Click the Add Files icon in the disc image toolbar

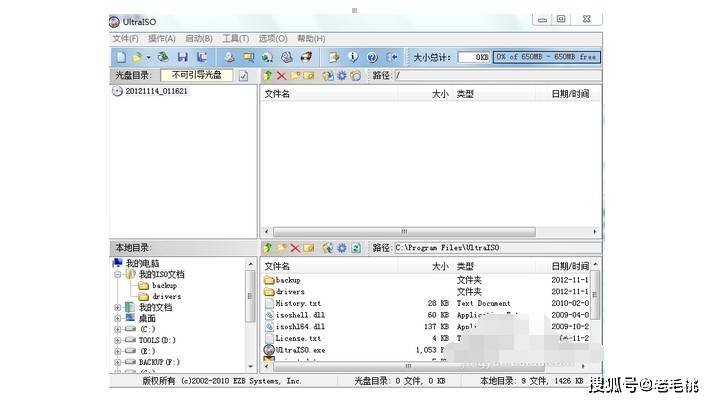pos(328,75)
